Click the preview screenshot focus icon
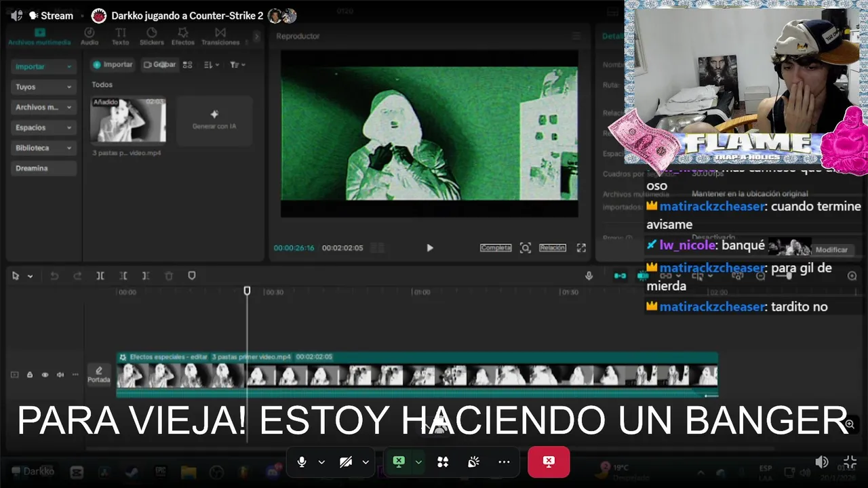This screenshot has width=868, height=488. click(526, 248)
